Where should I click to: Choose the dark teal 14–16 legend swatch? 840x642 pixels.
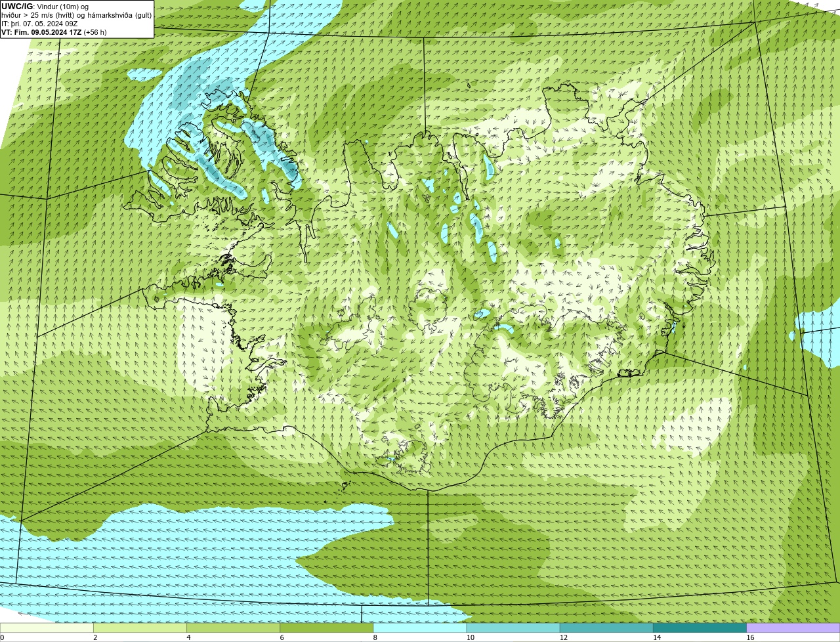coord(700,628)
